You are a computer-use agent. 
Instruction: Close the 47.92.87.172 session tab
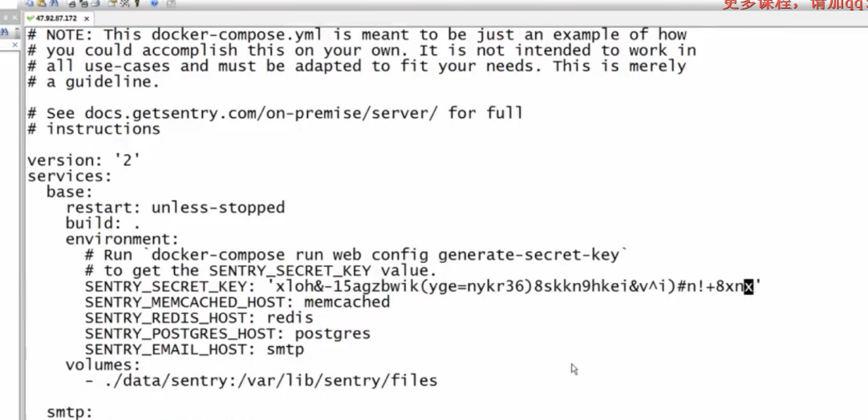(x=87, y=18)
